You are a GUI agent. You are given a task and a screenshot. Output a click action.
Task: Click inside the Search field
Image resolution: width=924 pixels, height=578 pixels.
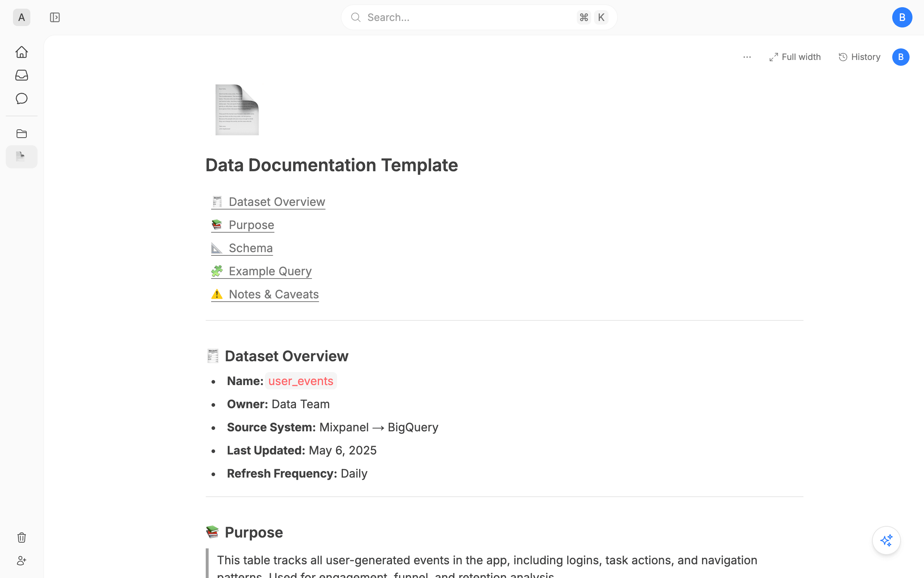coord(479,17)
